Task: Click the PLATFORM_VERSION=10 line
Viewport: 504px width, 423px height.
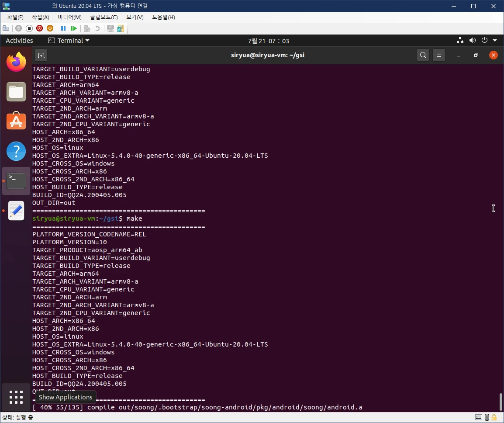Action: click(70, 242)
